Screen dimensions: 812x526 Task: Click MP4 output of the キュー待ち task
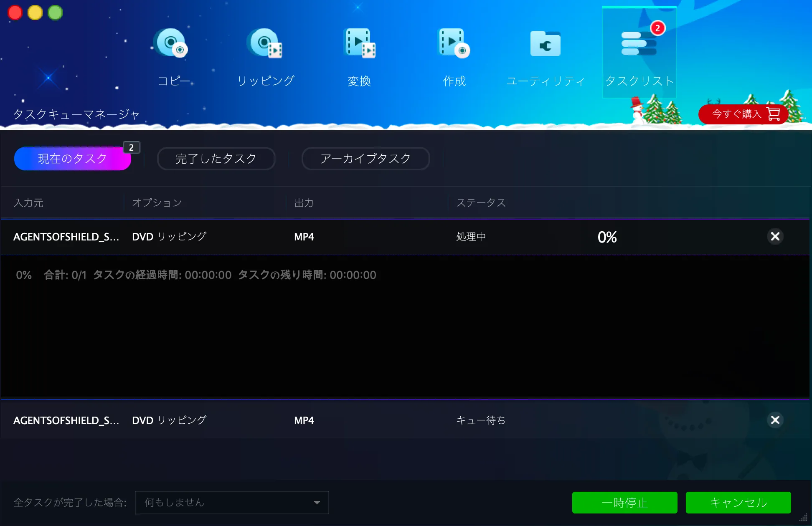(304, 420)
